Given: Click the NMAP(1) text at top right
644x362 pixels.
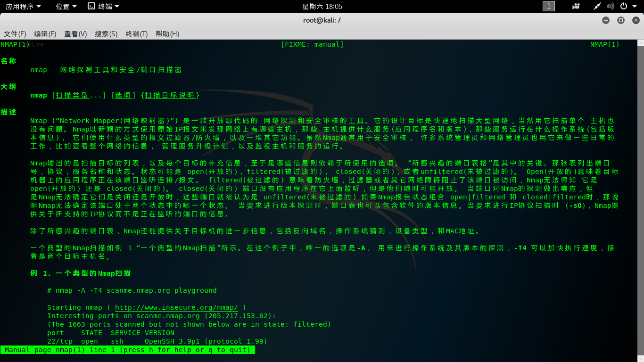Looking at the screenshot, I should 605,44.
